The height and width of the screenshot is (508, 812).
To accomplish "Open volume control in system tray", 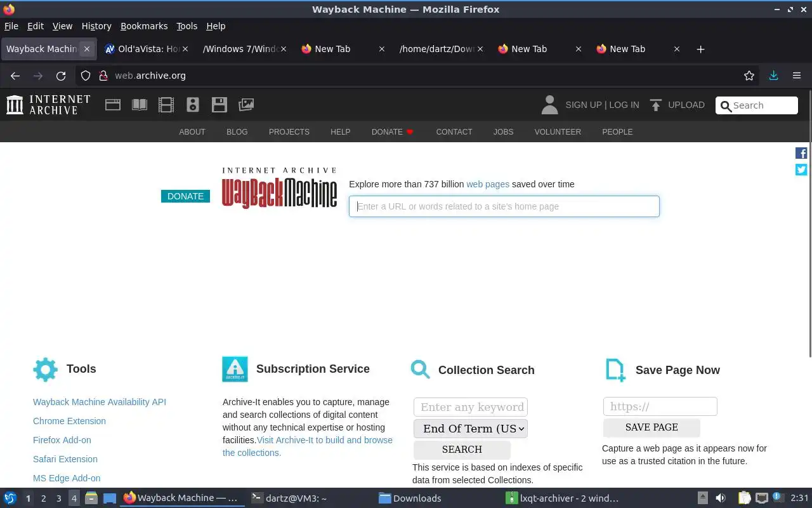I will click(721, 498).
